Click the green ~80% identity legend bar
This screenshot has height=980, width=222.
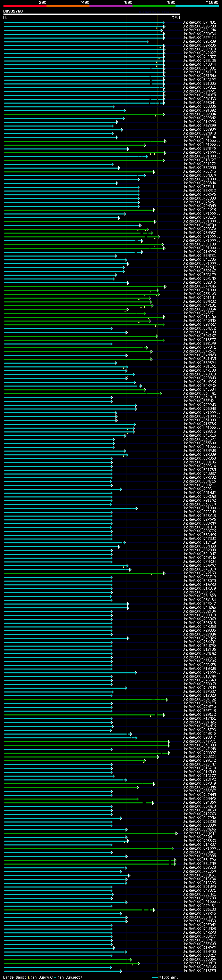(154, 6)
